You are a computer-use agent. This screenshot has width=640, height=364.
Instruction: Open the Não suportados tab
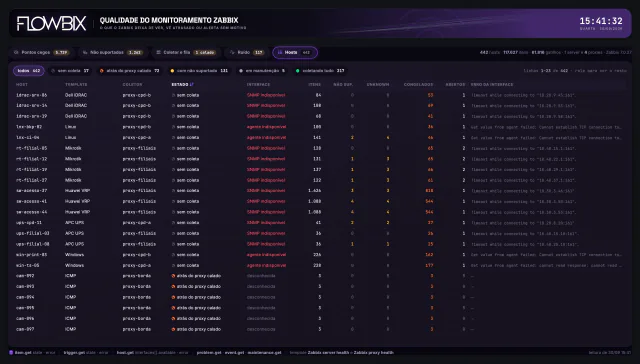pyautogui.click(x=112, y=52)
